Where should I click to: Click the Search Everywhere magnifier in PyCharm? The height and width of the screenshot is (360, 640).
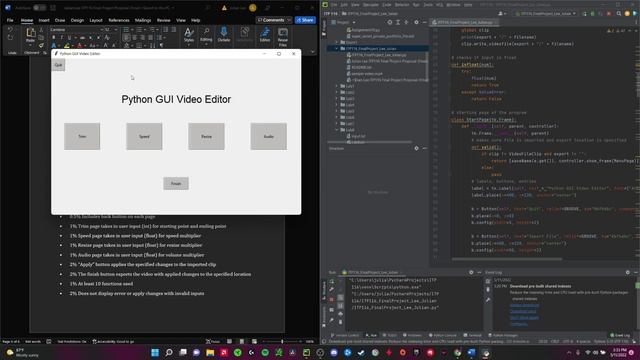[619, 13]
